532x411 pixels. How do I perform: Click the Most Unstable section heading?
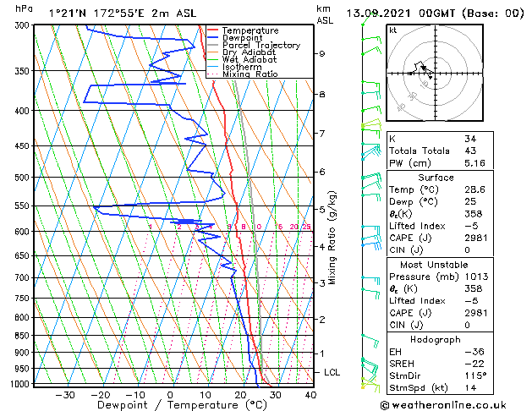434,265
